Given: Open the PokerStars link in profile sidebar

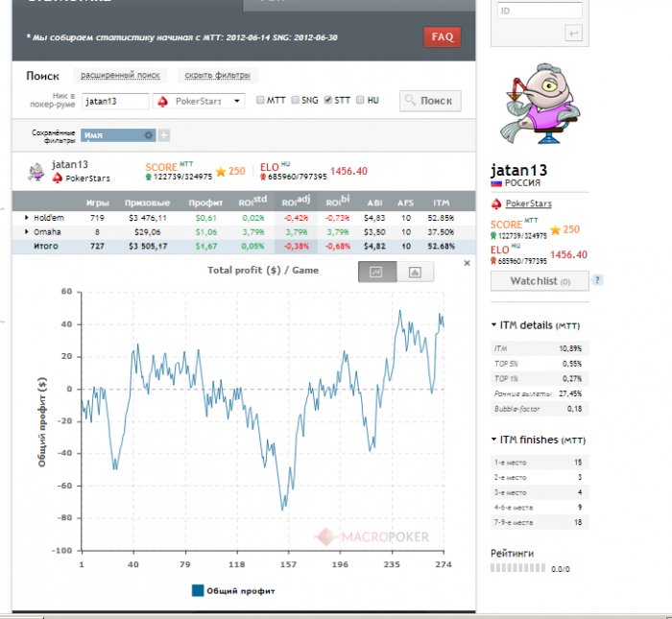Looking at the screenshot, I should 528,203.
